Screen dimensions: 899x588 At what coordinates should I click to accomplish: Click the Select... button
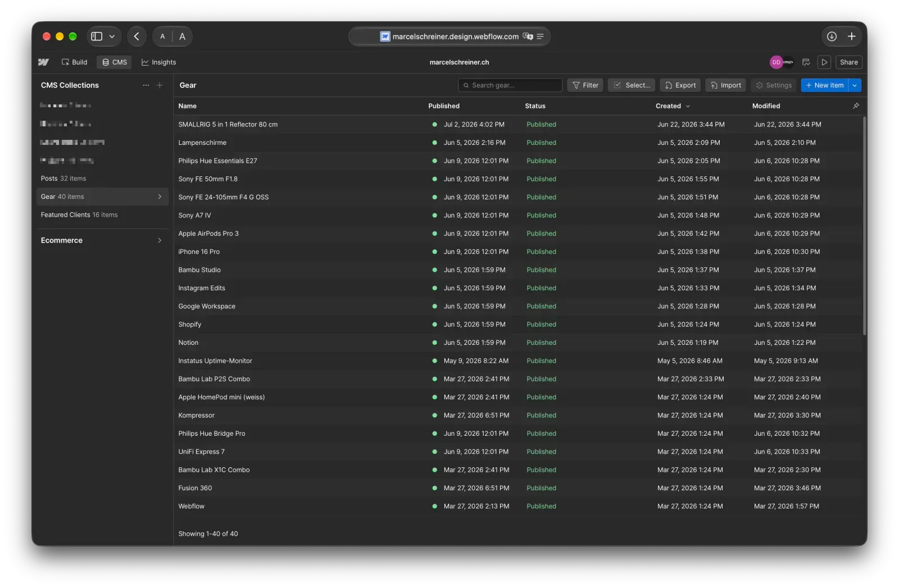632,85
